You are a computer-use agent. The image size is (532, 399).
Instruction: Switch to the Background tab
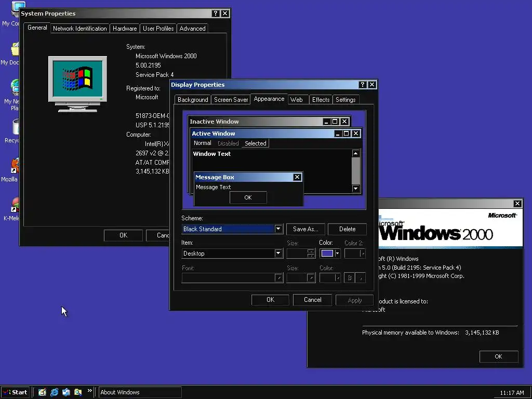point(193,100)
